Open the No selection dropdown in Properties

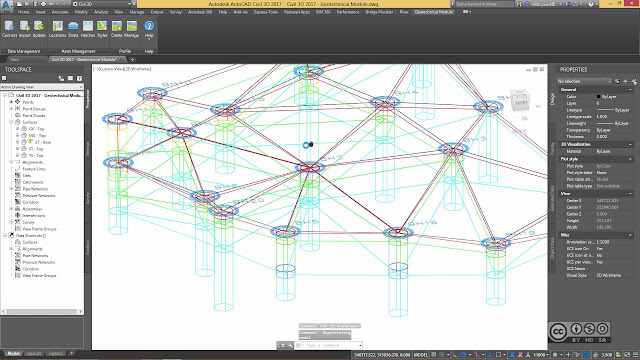click(x=584, y=81)
